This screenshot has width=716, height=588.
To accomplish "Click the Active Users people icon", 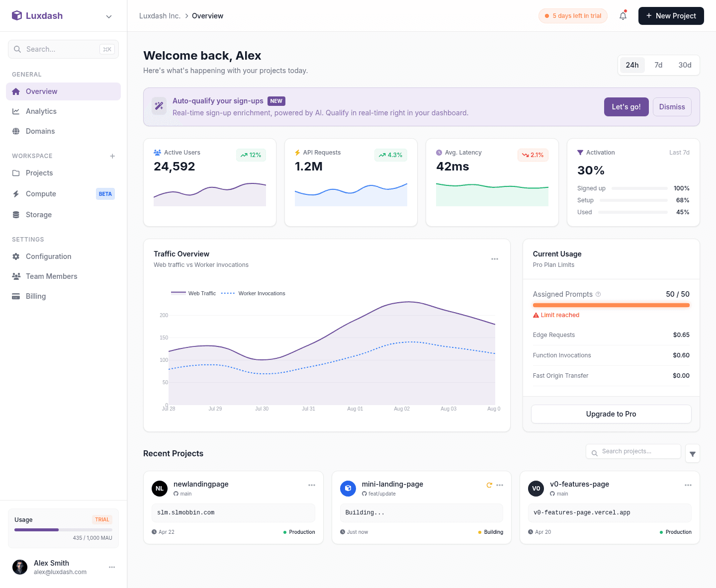I will (x=157, y=153).
